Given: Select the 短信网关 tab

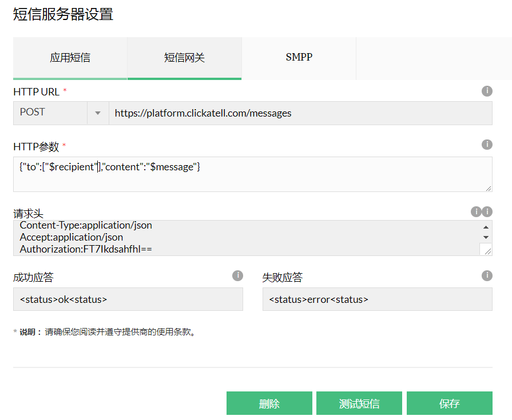Looking at the screenshot, I should coord(184,58).
